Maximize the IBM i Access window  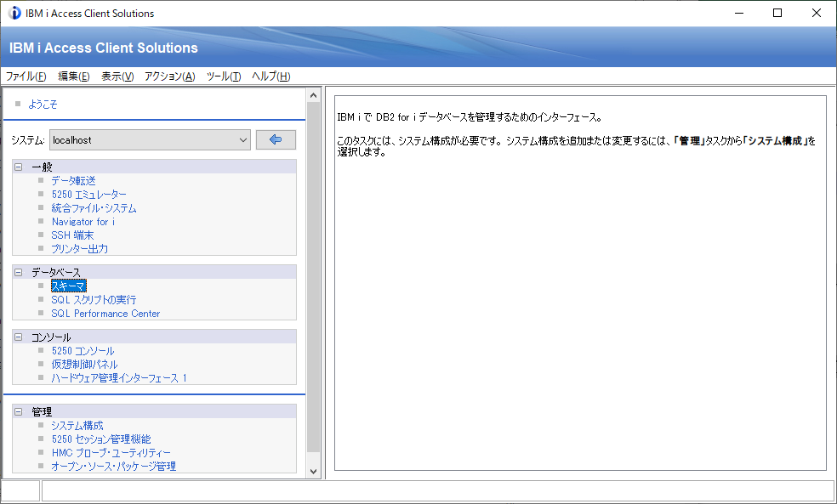[x=777, y=14]
